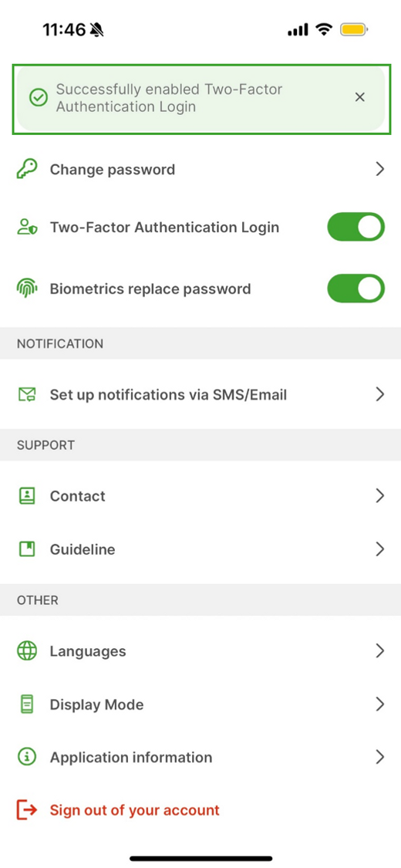Select Sign out of your account
401x868 pixels.
coord(134,810)
